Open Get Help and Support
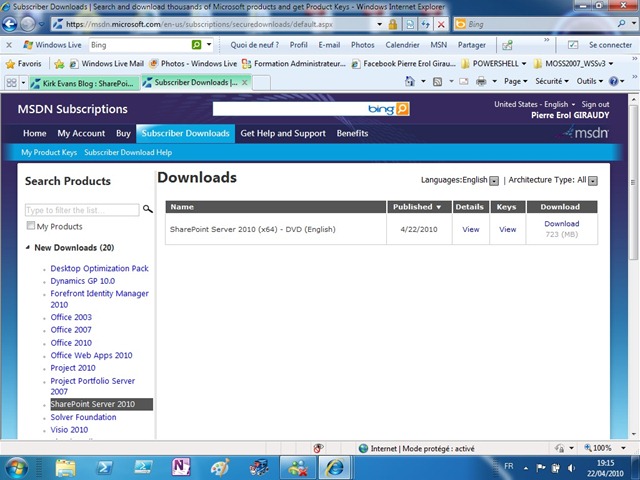 click(x=283, y=133)
